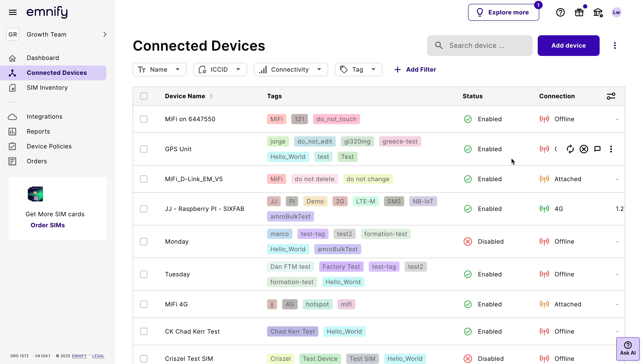Click the circled X icon on GPS Unit row
Image resolution: width=643 pixels, height=364 pixels.
coord(584,149)
